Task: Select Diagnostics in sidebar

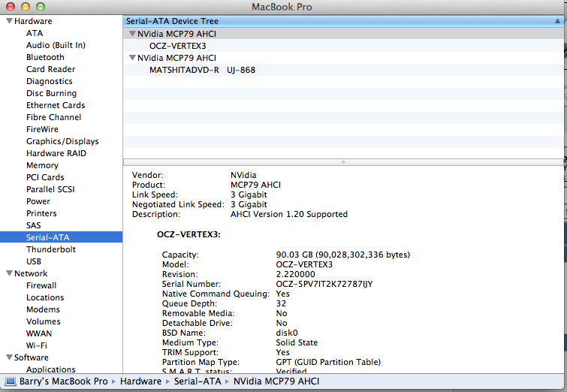Action: (49, 81)
